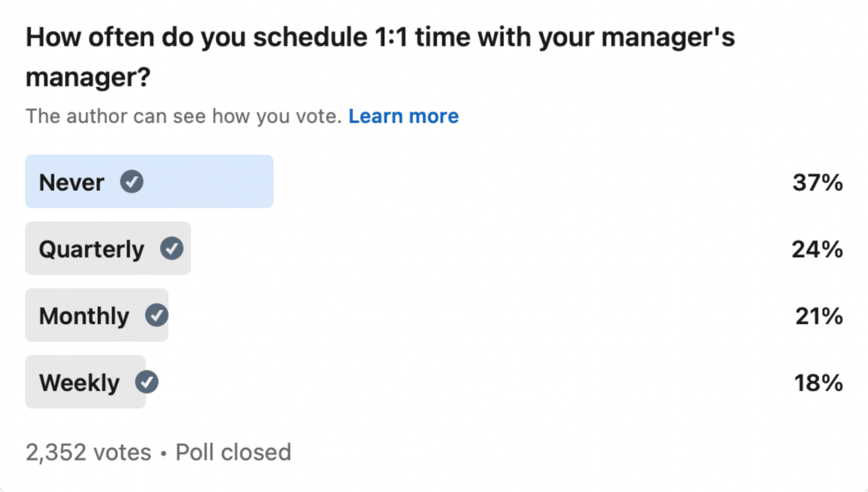Image resolution: width=868 pixels, height=492 pixels.
Task: Click the author can see vote notice
Action: [184, 116]
